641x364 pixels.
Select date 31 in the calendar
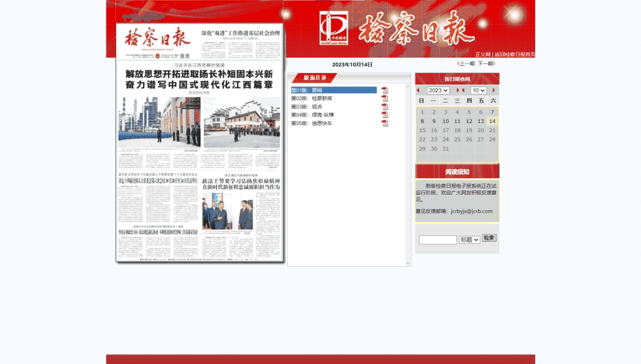click(x=445, y=149)
